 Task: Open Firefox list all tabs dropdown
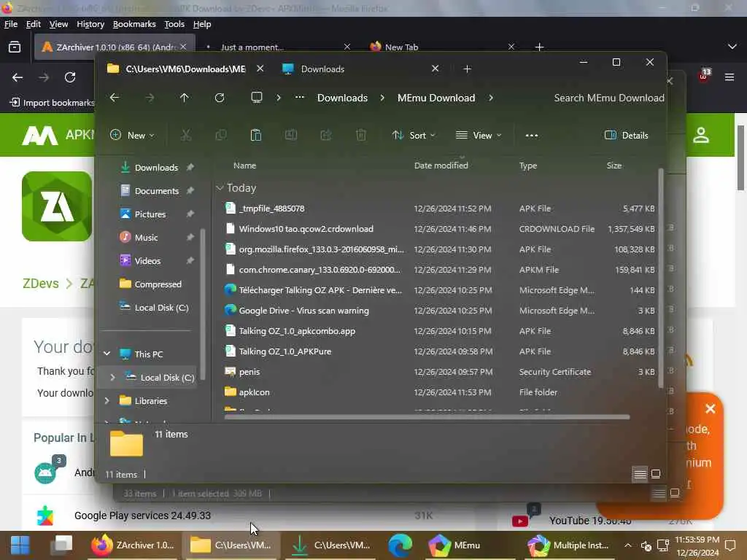(x=732, y=47)
